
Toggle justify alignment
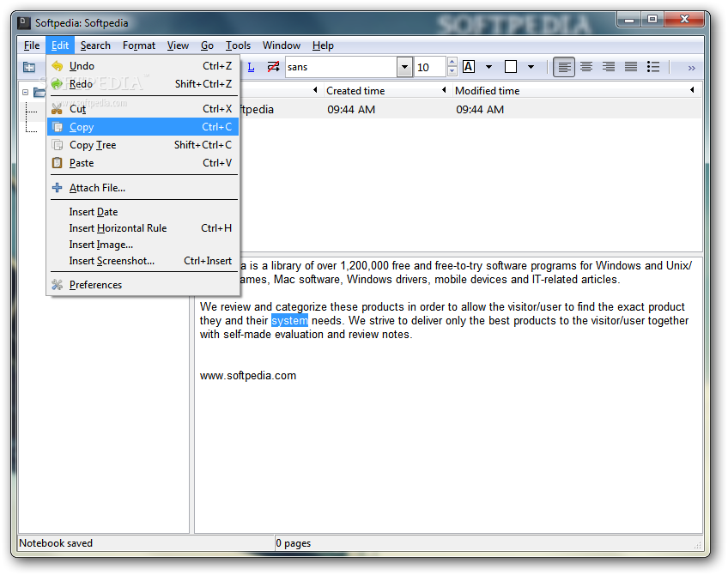tap(631, 67)
